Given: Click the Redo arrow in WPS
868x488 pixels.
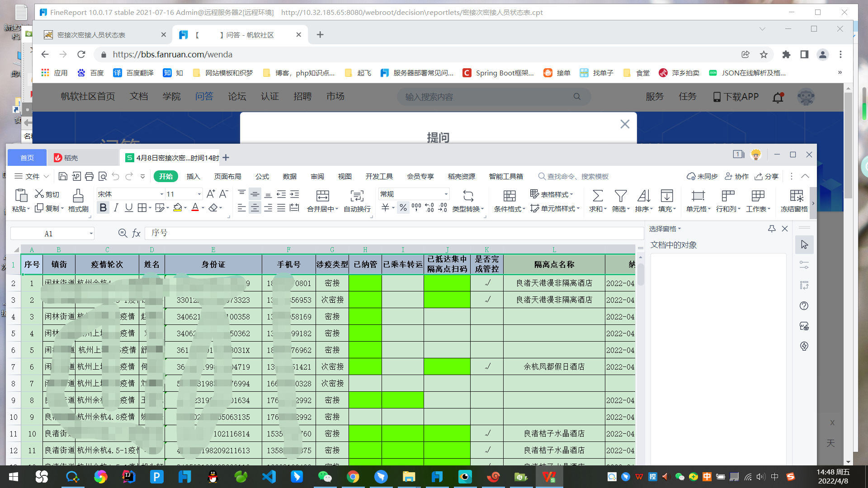Looking at the screenshot, I should point(129,176).
